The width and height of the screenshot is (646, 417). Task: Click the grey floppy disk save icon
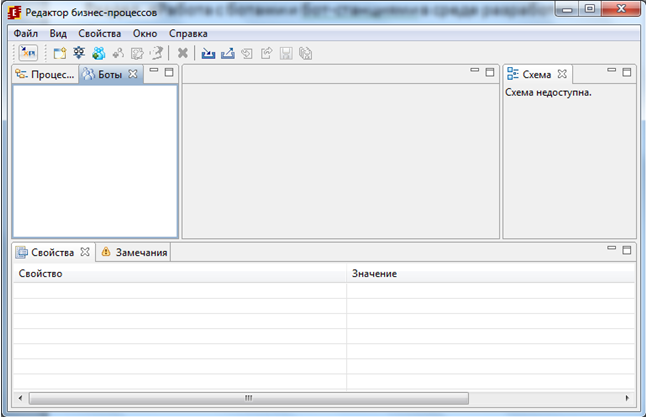[285, 53]
